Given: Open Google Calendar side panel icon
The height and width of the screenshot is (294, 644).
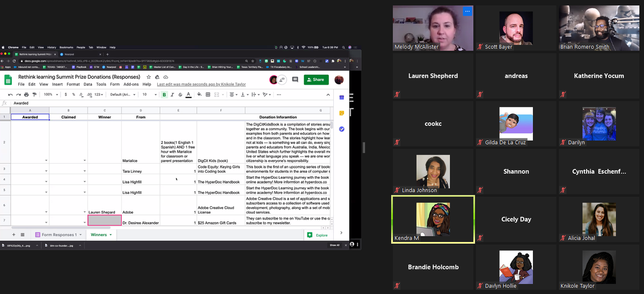Looking at the screenshot, I should pyautogui.click(x=341, y=97).
